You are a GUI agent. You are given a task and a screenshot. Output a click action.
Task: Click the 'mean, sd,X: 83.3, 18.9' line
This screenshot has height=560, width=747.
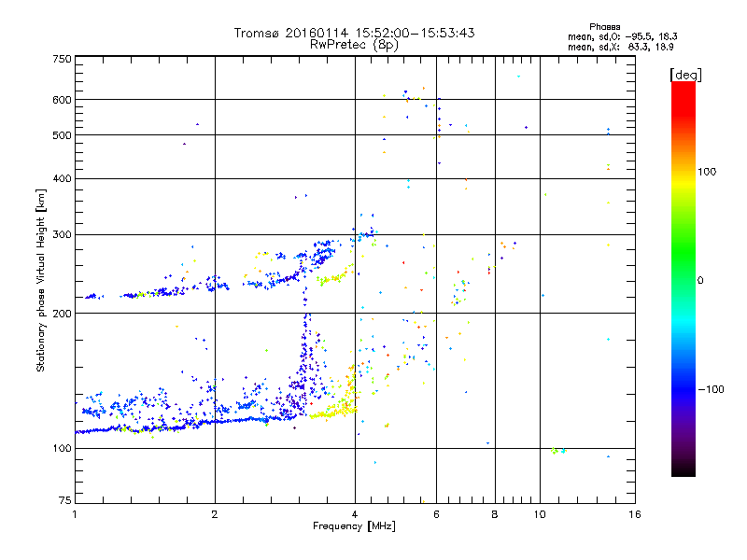(x=621, y=47)
